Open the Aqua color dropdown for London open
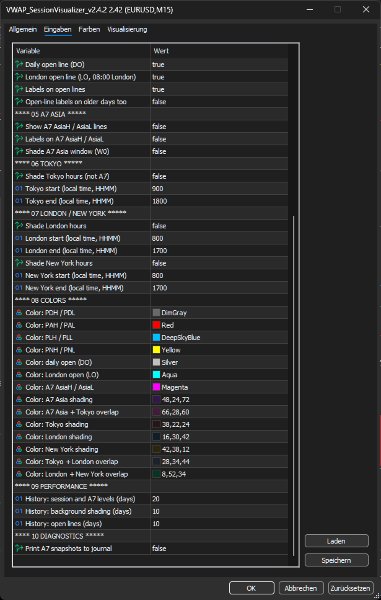381x600 pixels. pos(219,375)
